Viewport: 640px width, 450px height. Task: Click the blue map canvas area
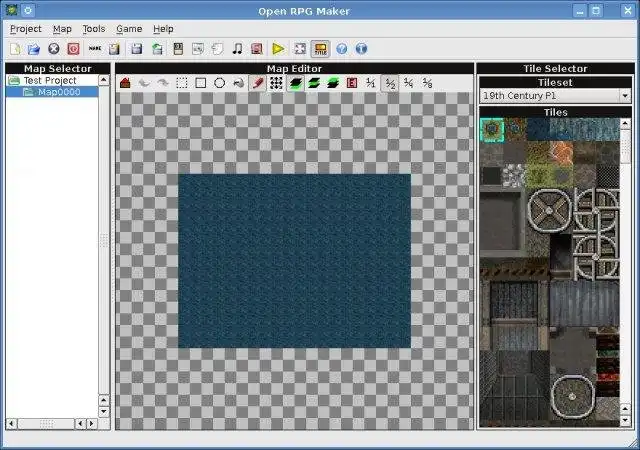click(294, 260)
